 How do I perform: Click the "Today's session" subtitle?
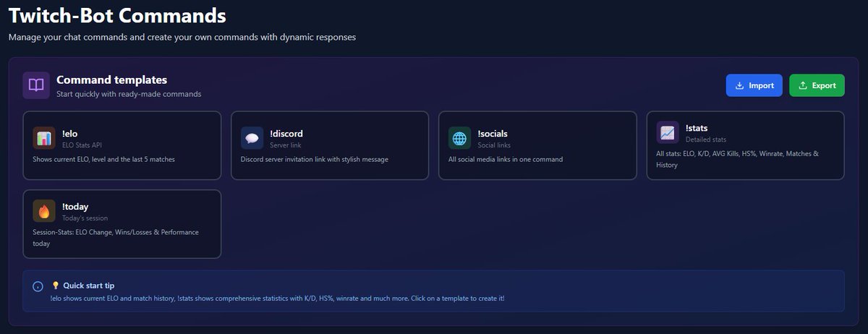(x=85, y=218)
